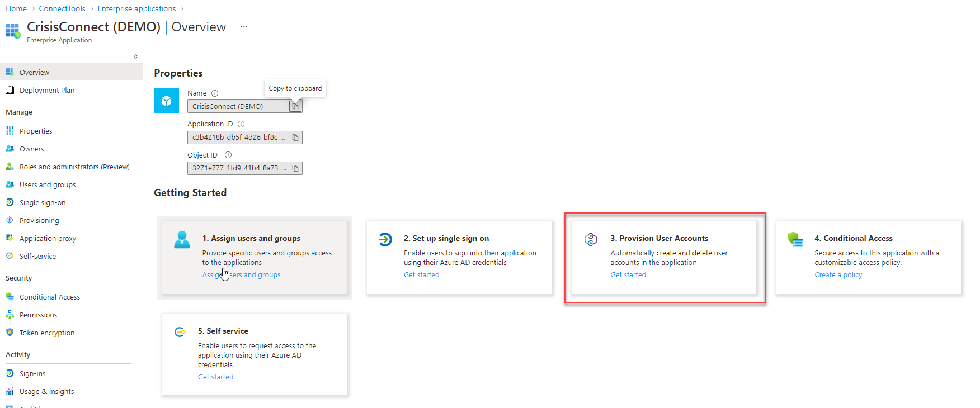The height and width of the screenshot is (408, 980).
Task: Click the Token encryption shield icon
Action: [10, 332]
